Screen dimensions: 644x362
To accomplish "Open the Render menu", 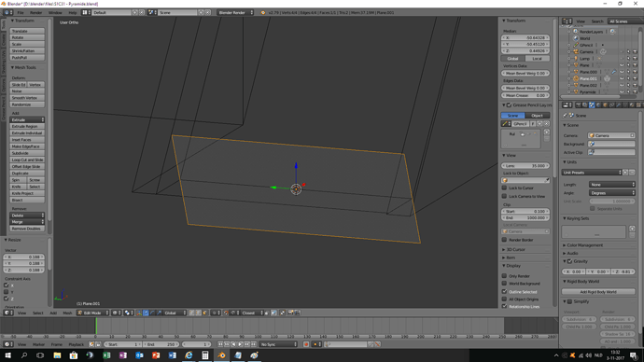I will (35, 13).
